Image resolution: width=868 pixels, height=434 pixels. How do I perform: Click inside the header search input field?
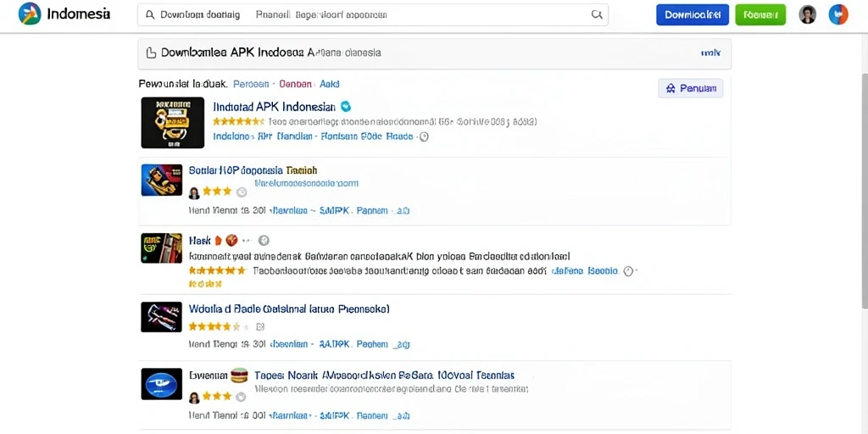[x=373, y=15]
